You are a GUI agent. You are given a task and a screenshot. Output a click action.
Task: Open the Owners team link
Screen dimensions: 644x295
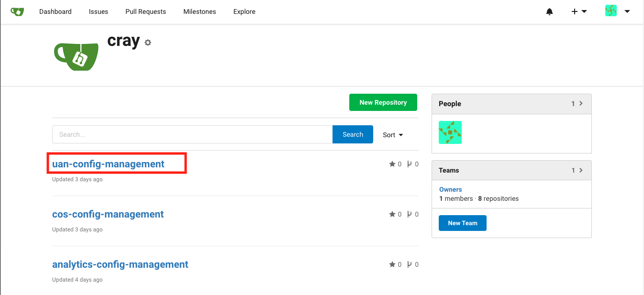click(x=450, y=189)
